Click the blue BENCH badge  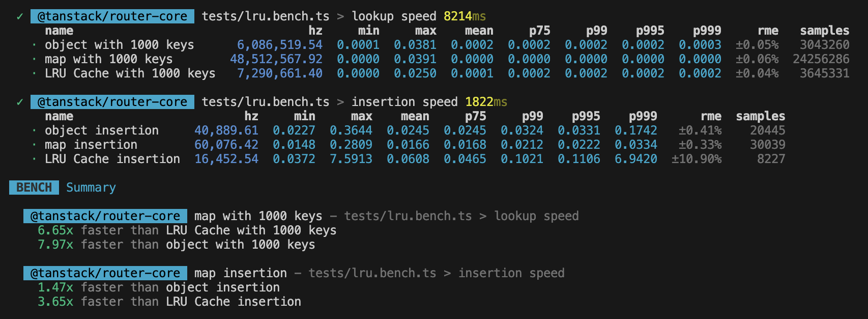pyautogui.click(x=34, y=188)
